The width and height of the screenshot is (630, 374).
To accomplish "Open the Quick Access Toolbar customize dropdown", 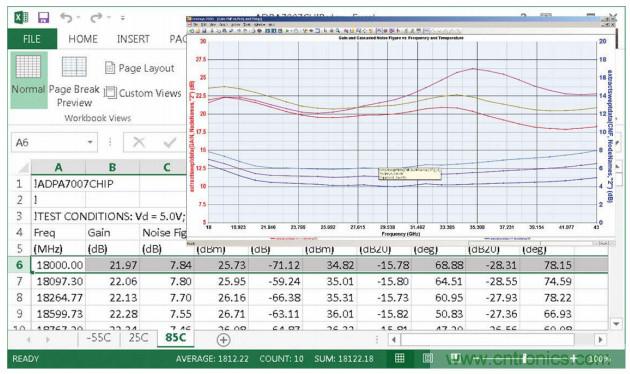I will coord(123,18).
